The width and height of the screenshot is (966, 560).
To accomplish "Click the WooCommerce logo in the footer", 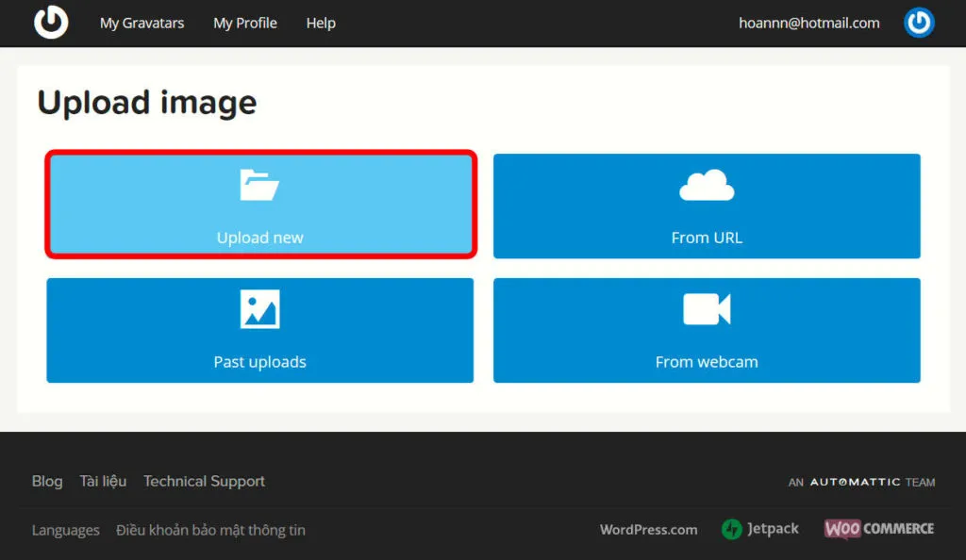I will tap(877, 529).
